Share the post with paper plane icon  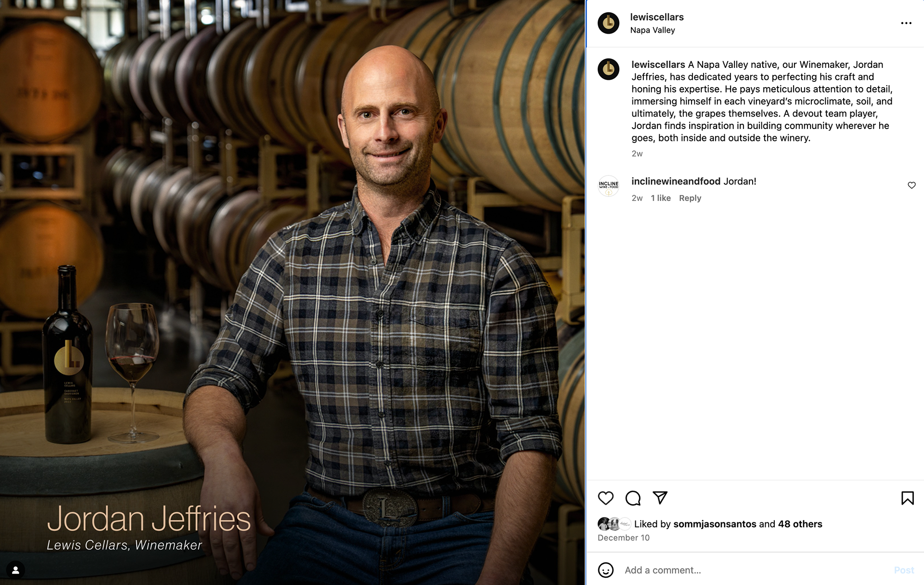(660, 498)
